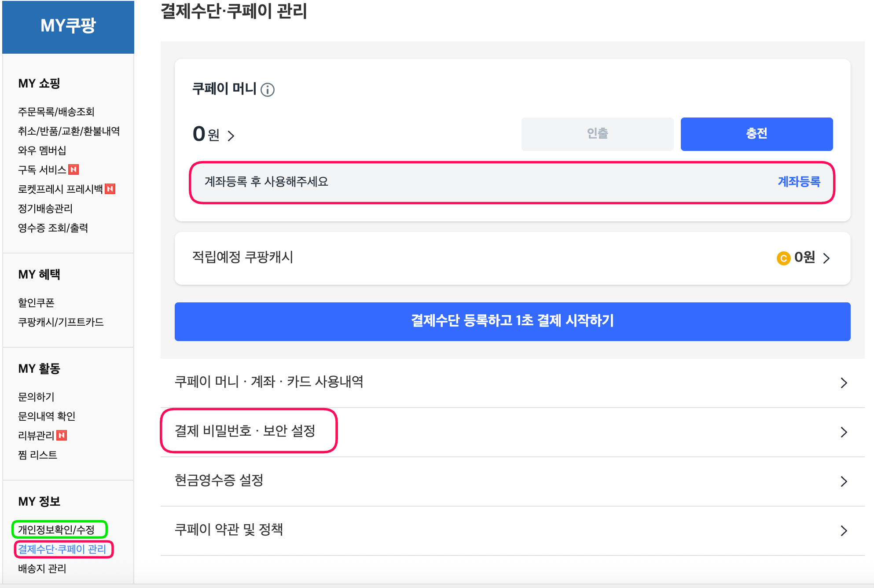Click the 계좌등록 link

click(799, 182)
